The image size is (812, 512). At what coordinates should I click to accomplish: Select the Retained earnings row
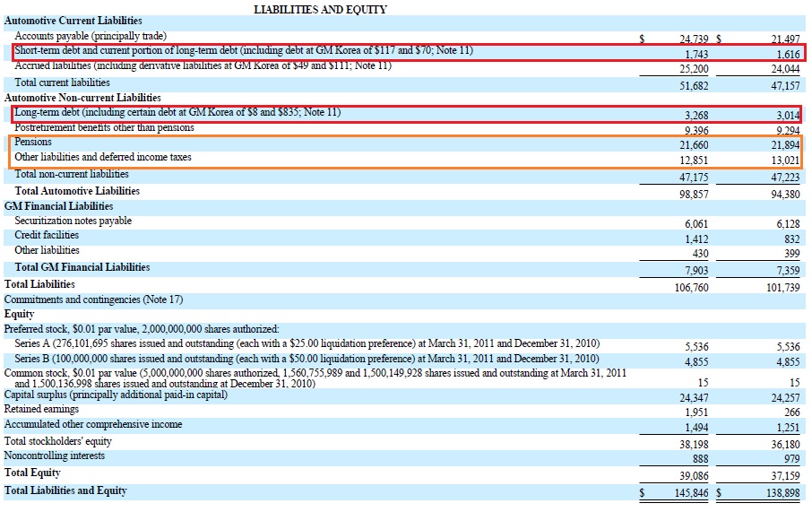[x=404, y=411]
